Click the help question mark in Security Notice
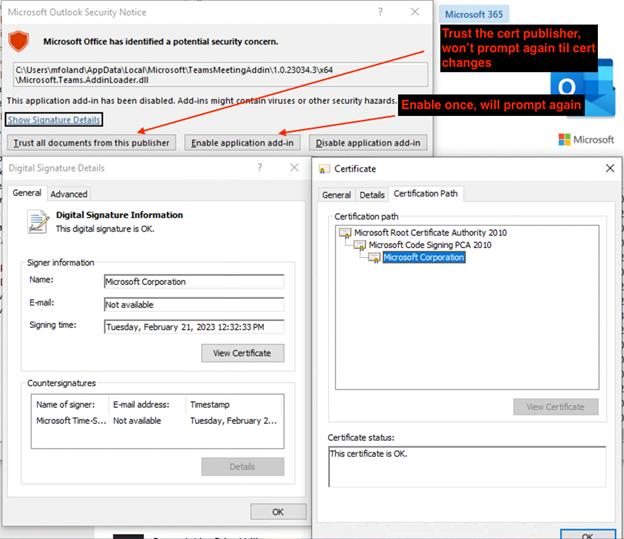Viewport: 624px width, 539px height. [x=380, y=12]
